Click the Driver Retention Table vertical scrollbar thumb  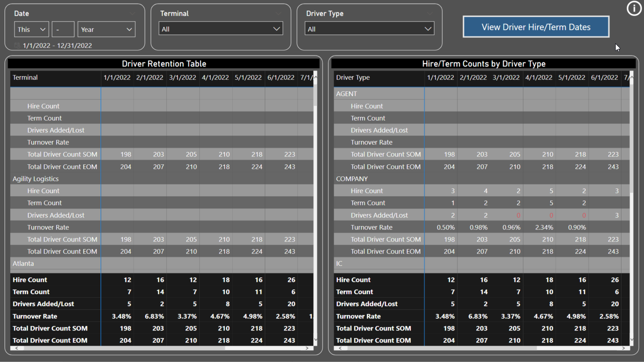315,95
